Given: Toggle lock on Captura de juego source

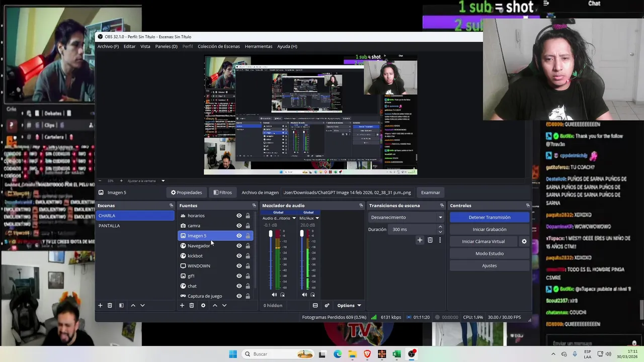Looking at the screenshot, I should (248, 296).
